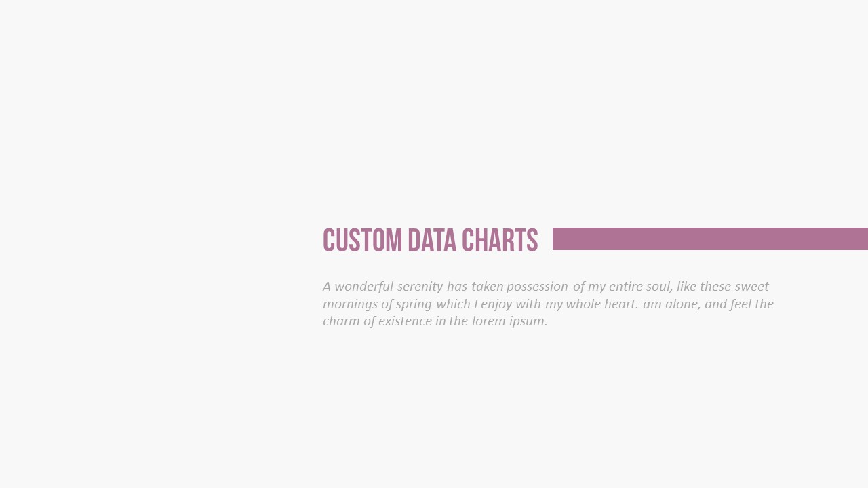This screenshot has width=868, height=488.
Task: Click the word "spring" in the paragraph
Action: pos(414,304)
